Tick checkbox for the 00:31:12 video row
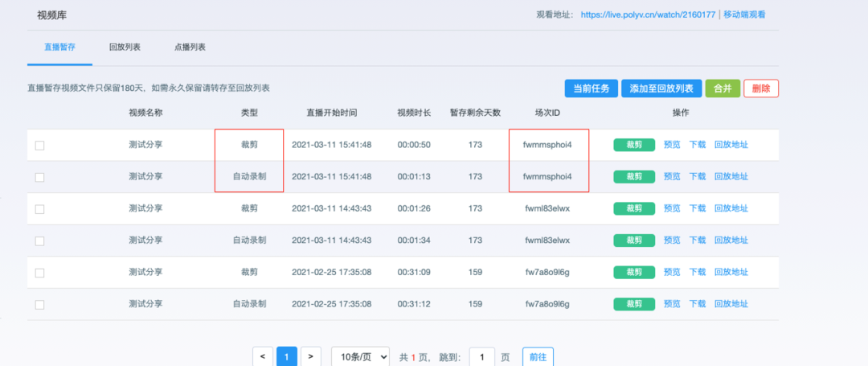The width and height of the screenshot is (868, 366). coord(39,305)
